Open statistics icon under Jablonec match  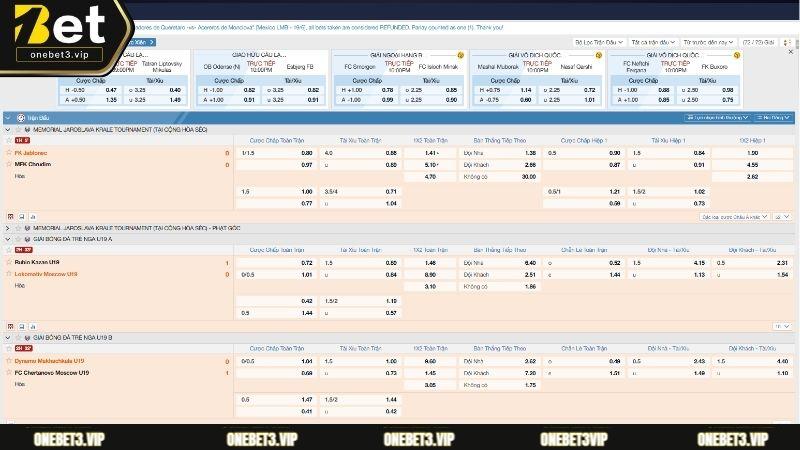click(33, 217)
